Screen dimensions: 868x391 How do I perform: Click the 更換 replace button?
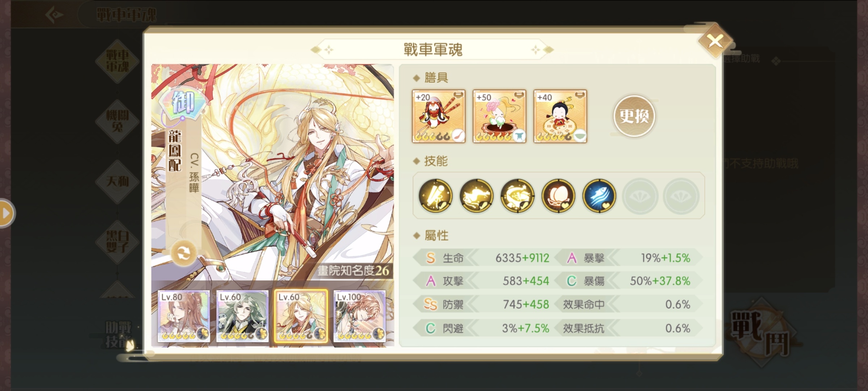pos(634,116)
